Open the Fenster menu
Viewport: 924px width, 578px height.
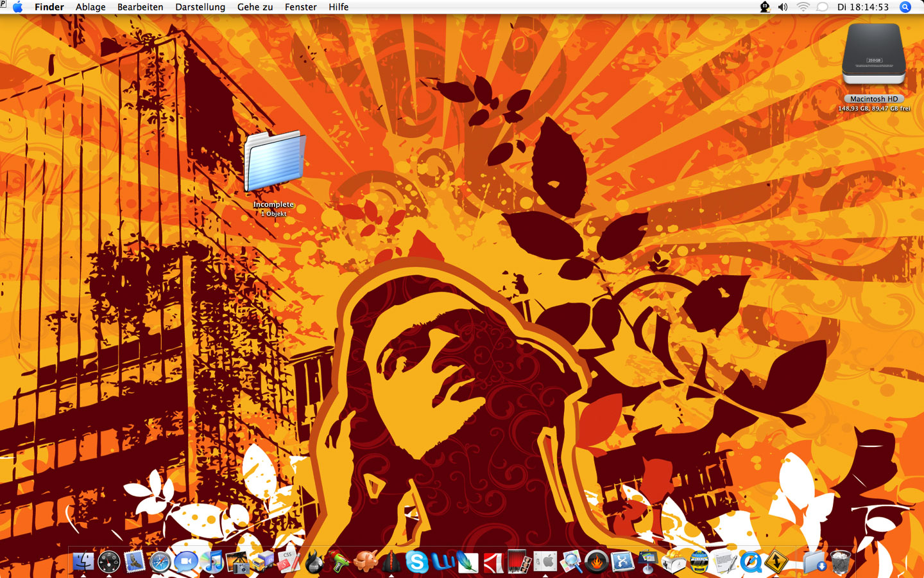[301, 7]
